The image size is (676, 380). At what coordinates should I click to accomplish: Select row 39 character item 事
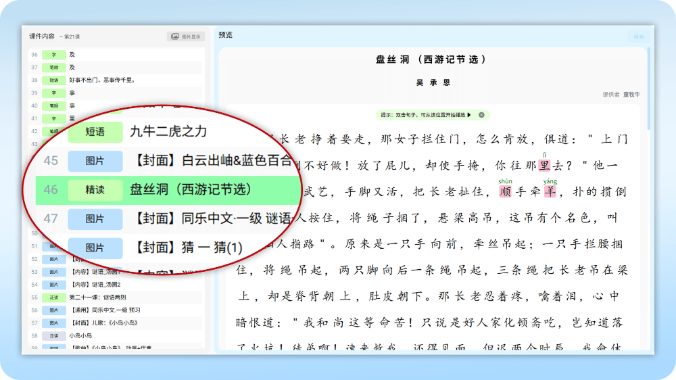116,93
